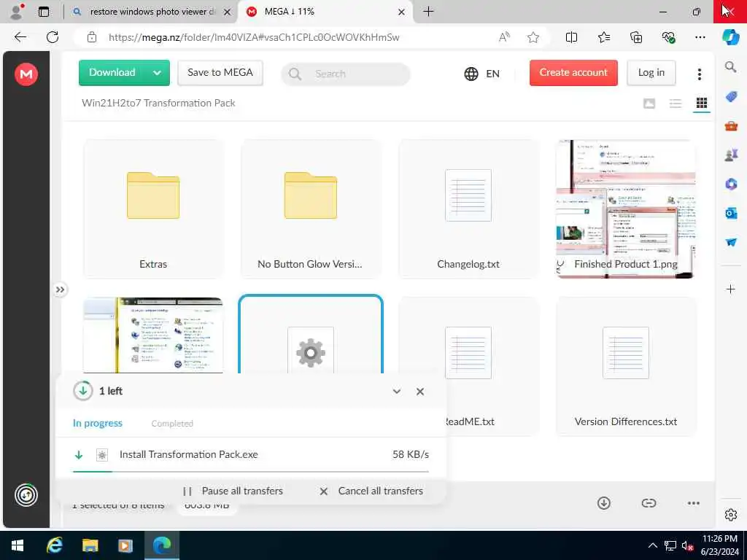
Task: Click Save to MEGA button
Action: coord(220,72)
